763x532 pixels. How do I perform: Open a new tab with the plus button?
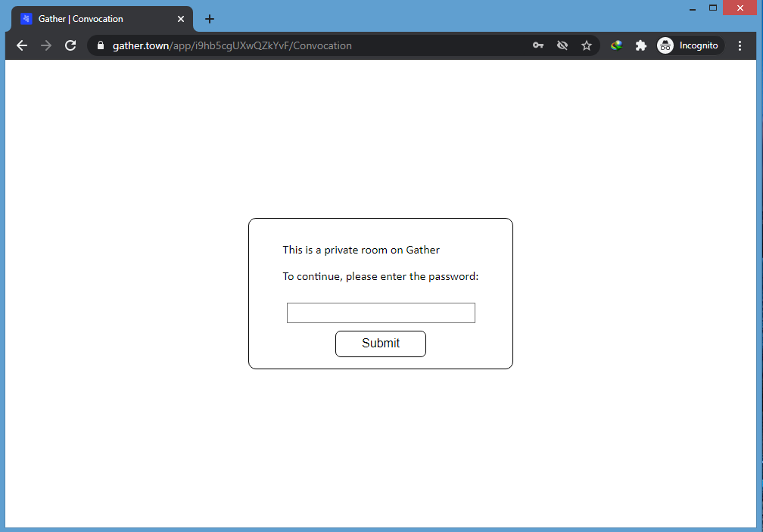coord(210,19)
